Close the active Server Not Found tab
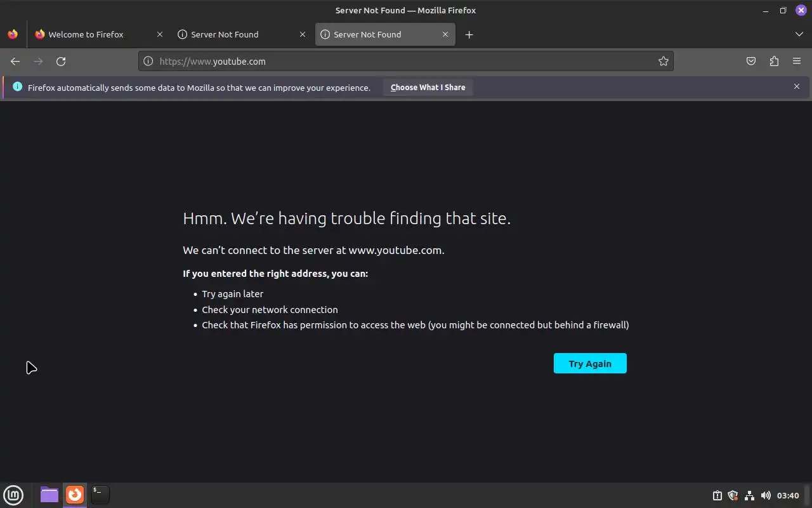Image resolution: width=812 pixels, height=508 pixels. pyautogui.click(x=445, y=34)
